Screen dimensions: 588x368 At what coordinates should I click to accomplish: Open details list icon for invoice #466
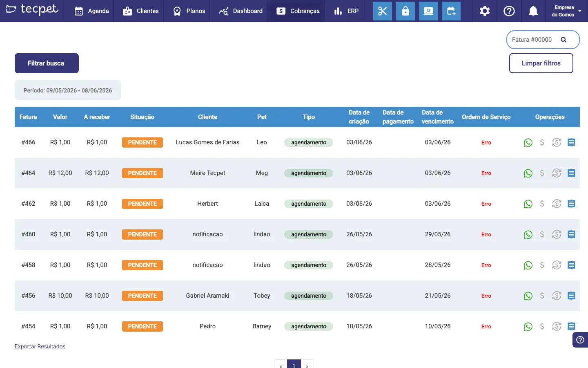point(571,142)
